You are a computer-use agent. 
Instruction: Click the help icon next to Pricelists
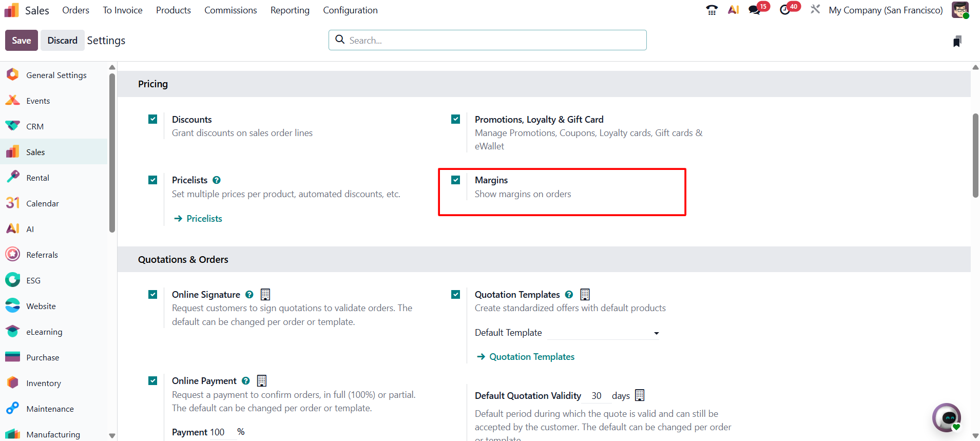tap(217, 180)
